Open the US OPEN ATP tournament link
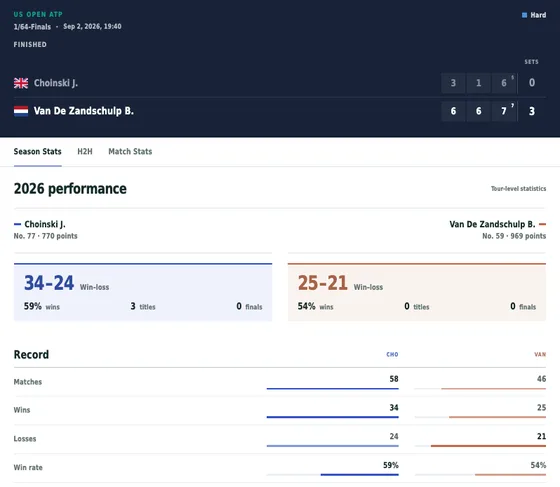The image size is (560, 487). [38, 14]
